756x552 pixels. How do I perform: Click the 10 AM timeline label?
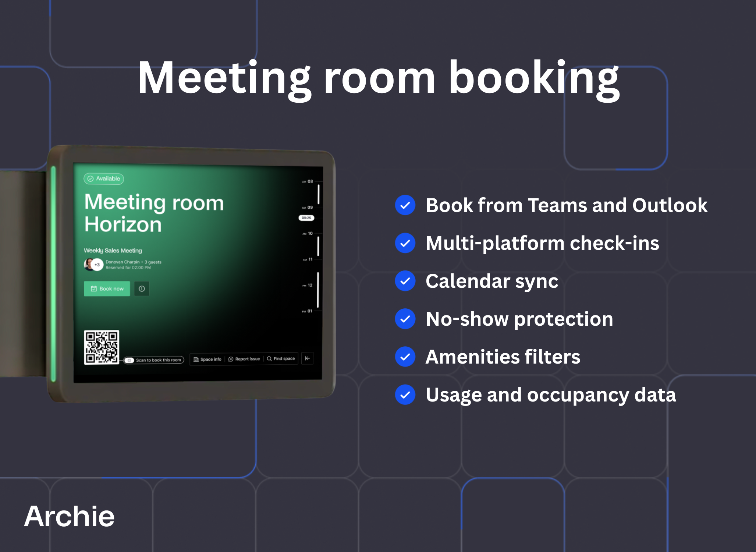pyautogui.click(x=308, y=233)
